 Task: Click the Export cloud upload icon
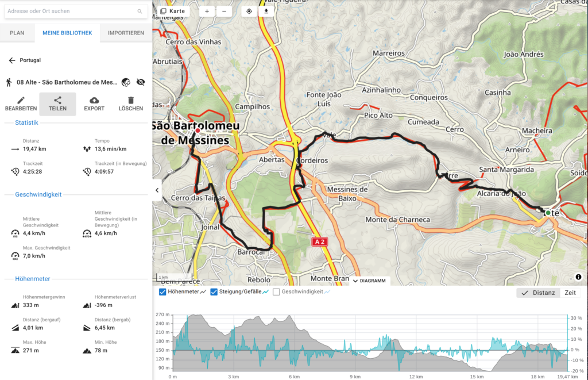pyautogui.click(x=94, y=101)
